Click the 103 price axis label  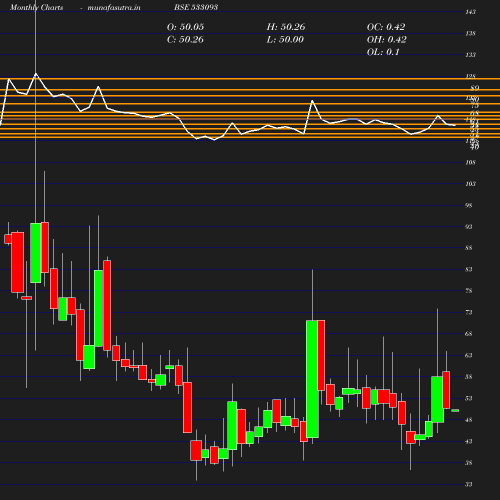tap(470, 184)
